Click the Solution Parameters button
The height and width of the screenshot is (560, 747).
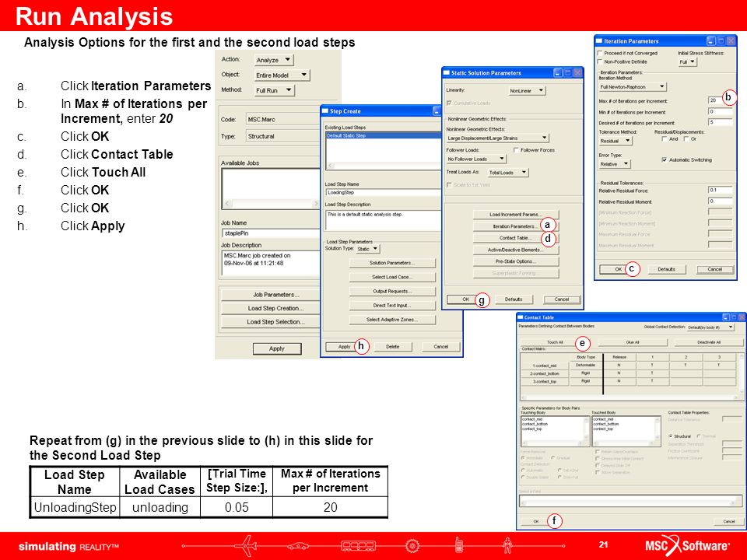coord(392,263)
